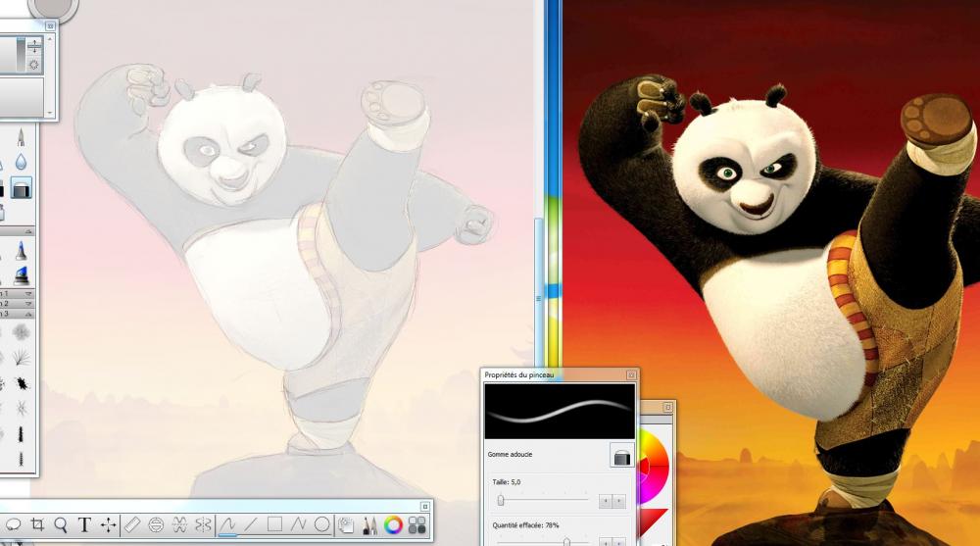Select the blue felt marker brush
The height and width of the screenshot is (546, 980).
[21, 251]
